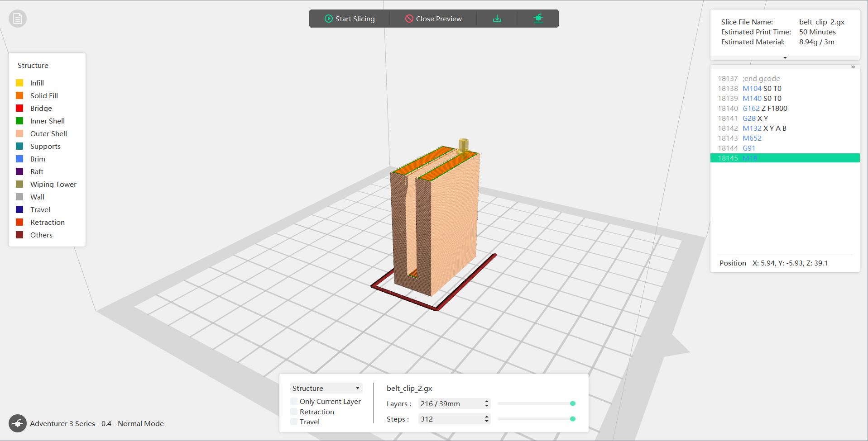Click the belt_clip_2.gx file name label
The image size is (868, 441).
(x=409, y=388)
